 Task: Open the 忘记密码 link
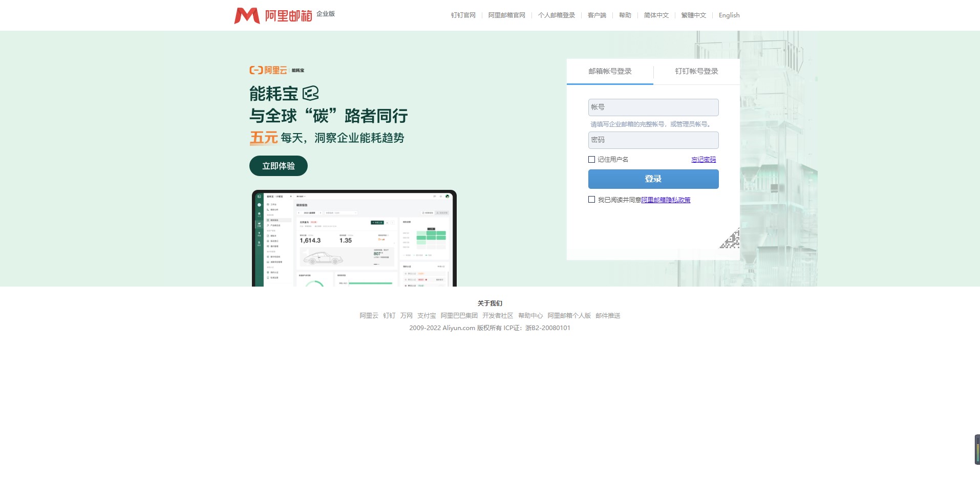704,160
